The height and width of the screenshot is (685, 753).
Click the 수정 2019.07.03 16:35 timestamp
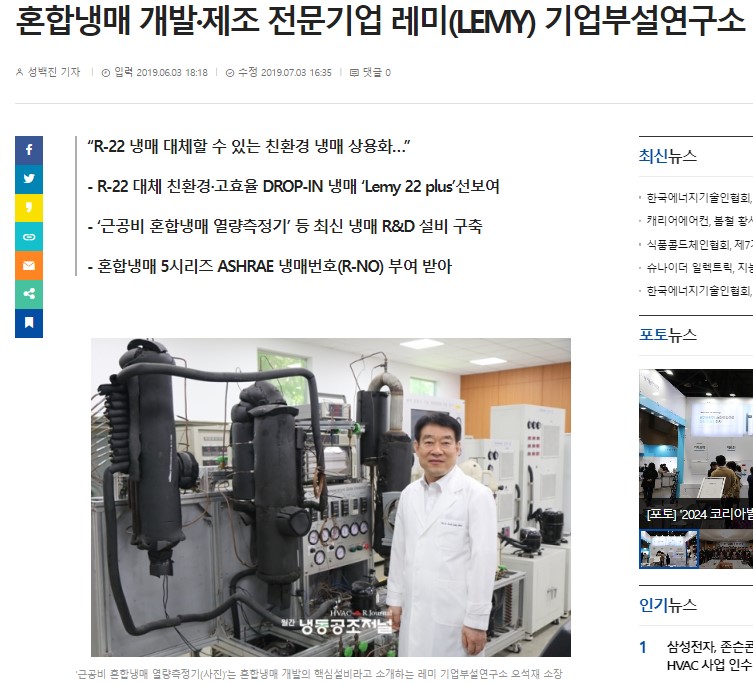[x=279, y=73]
